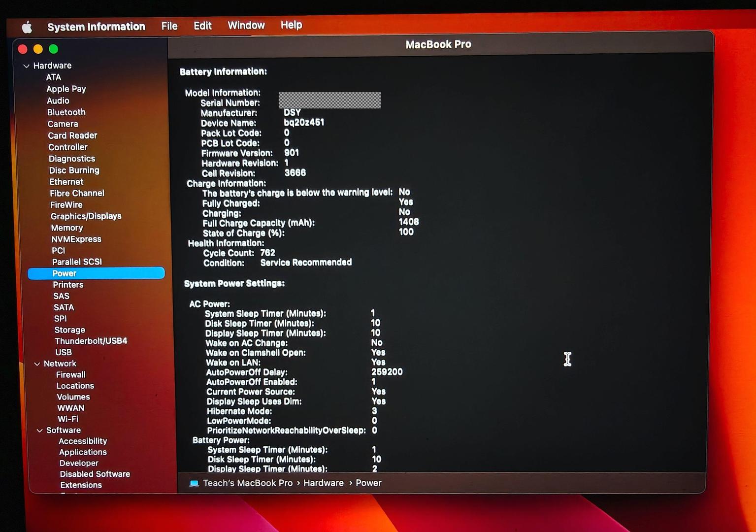Select Volumes under Network
The width and height of the screenshot is (756, 532).
point(73,397)
